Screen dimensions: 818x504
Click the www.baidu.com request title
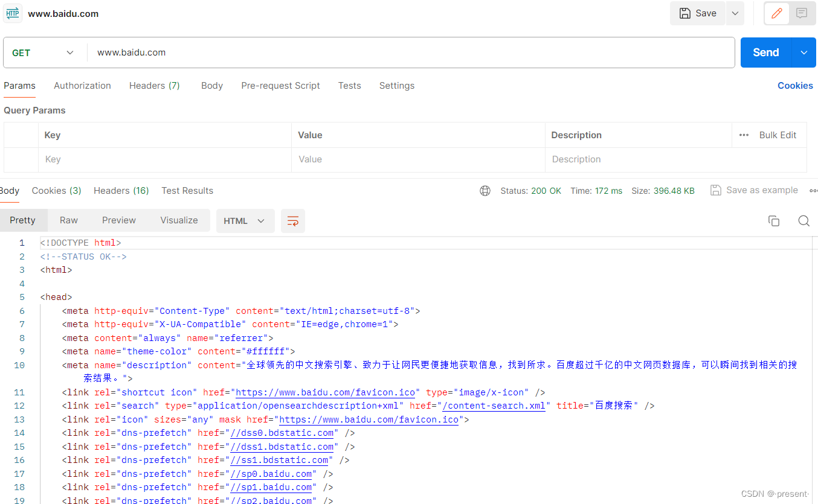tap(63, 13)
